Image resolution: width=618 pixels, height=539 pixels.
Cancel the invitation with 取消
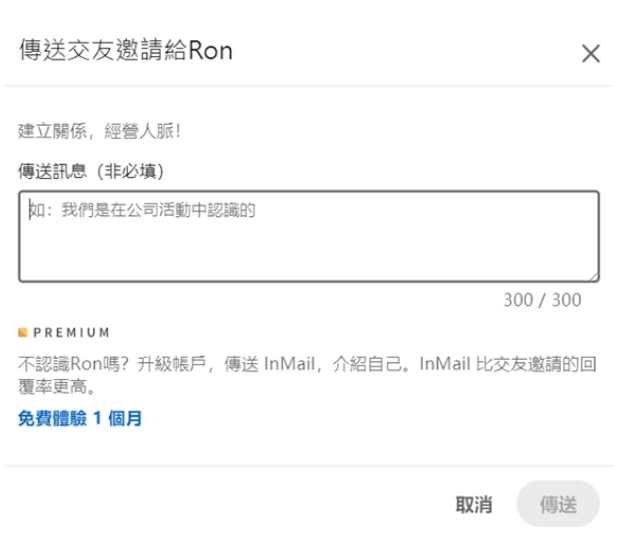[x=474, y=504]
